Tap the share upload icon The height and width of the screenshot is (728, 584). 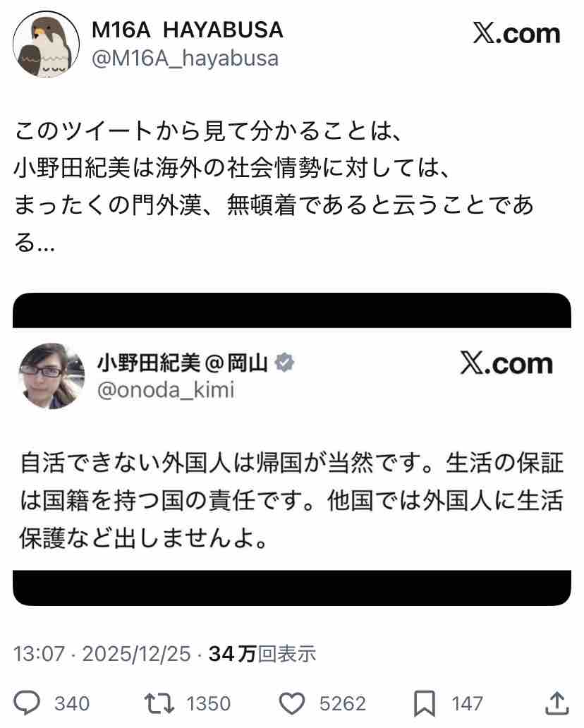coord(556,703)
